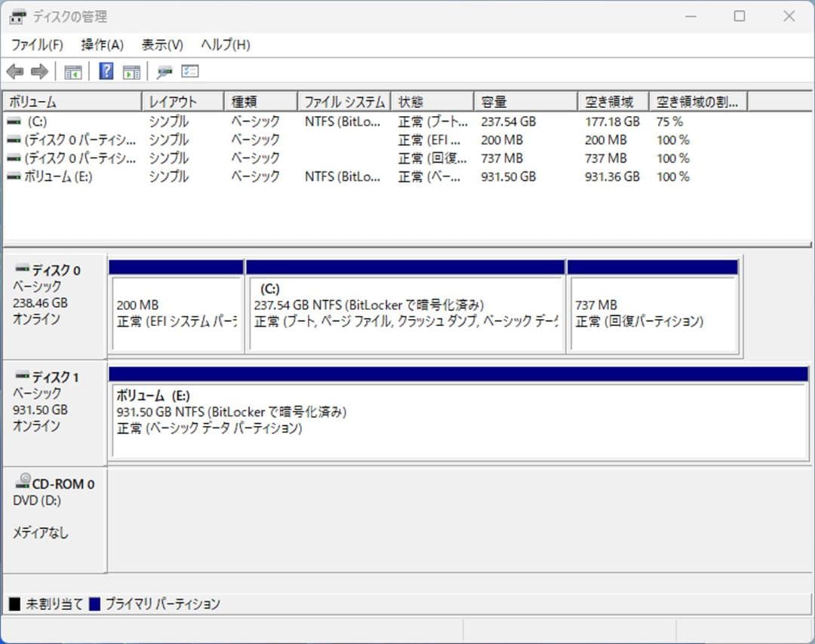Click the settings dialog icon in the toolbar

189,71
